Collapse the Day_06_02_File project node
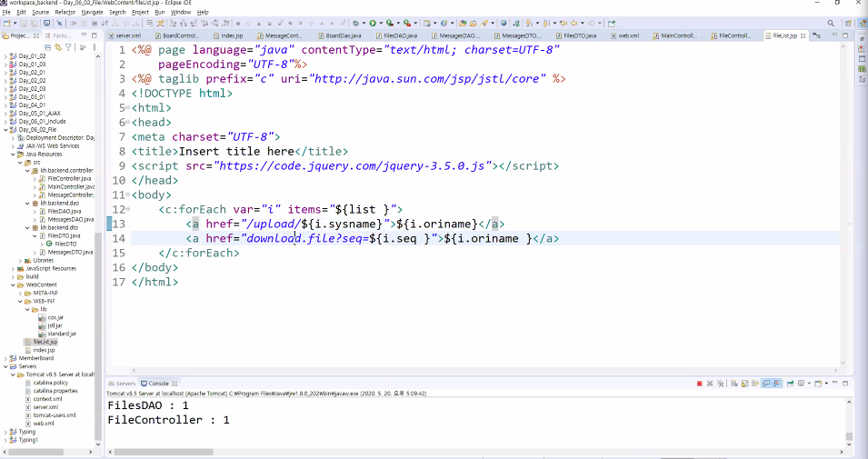868x459 pixels. pos(5,130)
